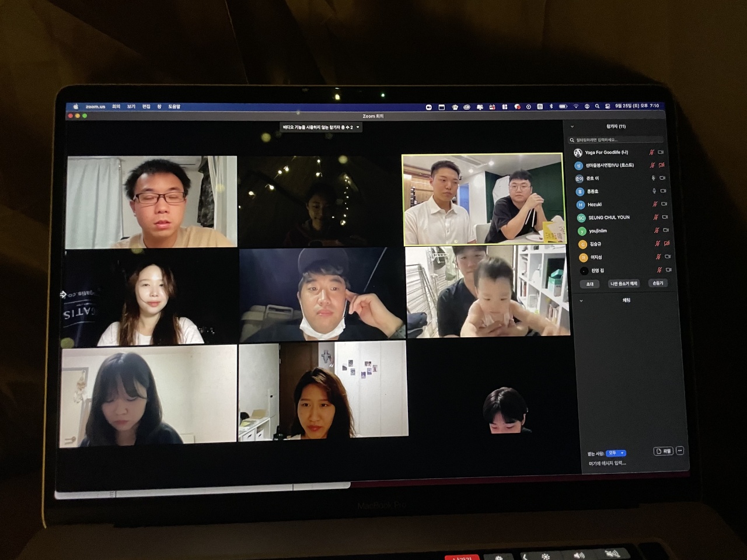Click youjinlim's camera icon
The height and width of the screenshot is (560, 747).
[x=666, y=230]
